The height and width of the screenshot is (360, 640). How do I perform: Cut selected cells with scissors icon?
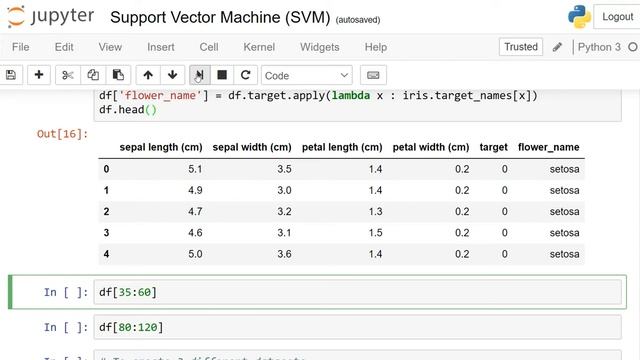(x=68, y=75)
